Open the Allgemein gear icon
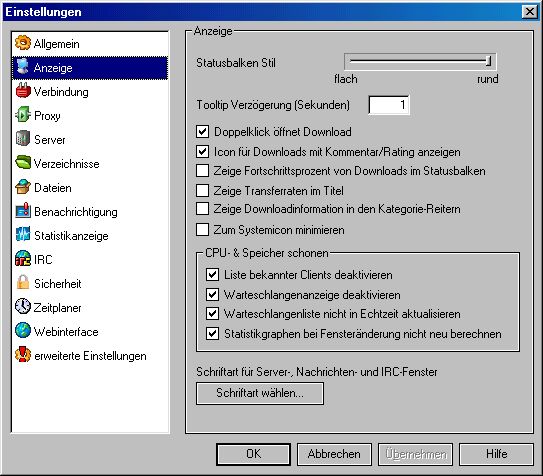Viewport: 543px width, 476px height. [23, 43]
